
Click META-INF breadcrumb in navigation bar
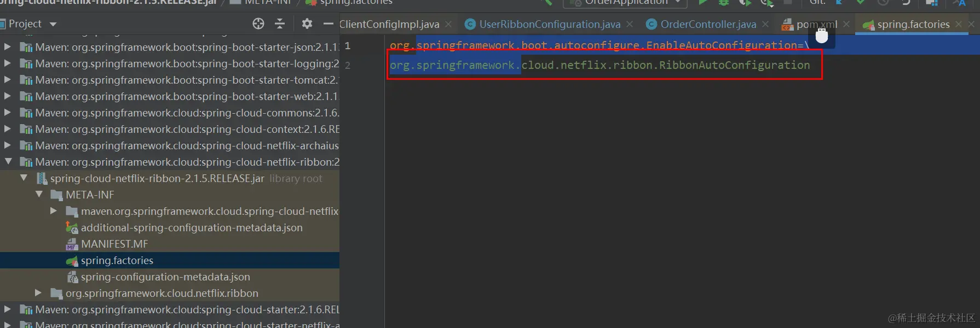click(x=268, y=2)
